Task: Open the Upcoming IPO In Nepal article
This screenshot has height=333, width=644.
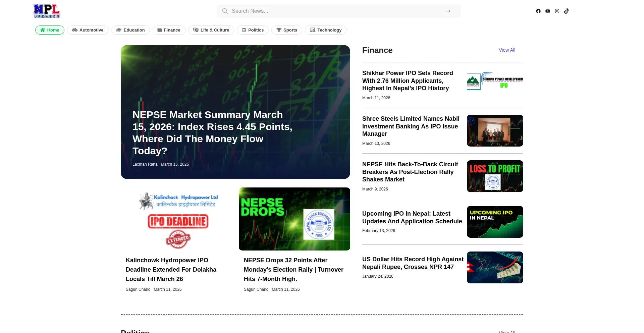Action: (x=412, y=218)
